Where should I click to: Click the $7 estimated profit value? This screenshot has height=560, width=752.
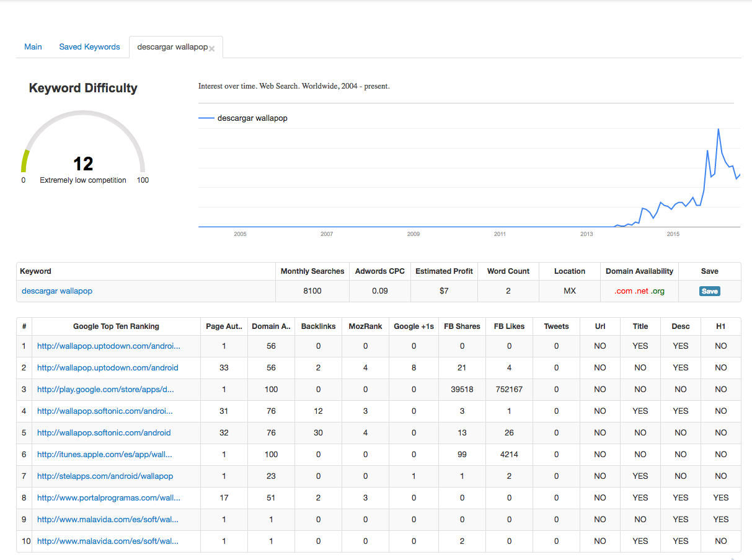[x=444, y=291]
